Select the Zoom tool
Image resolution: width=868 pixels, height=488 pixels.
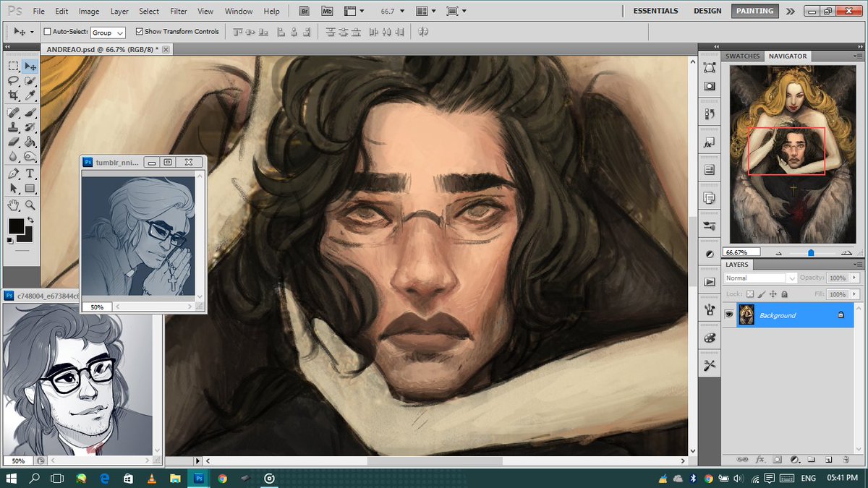[x=30, y=205]
